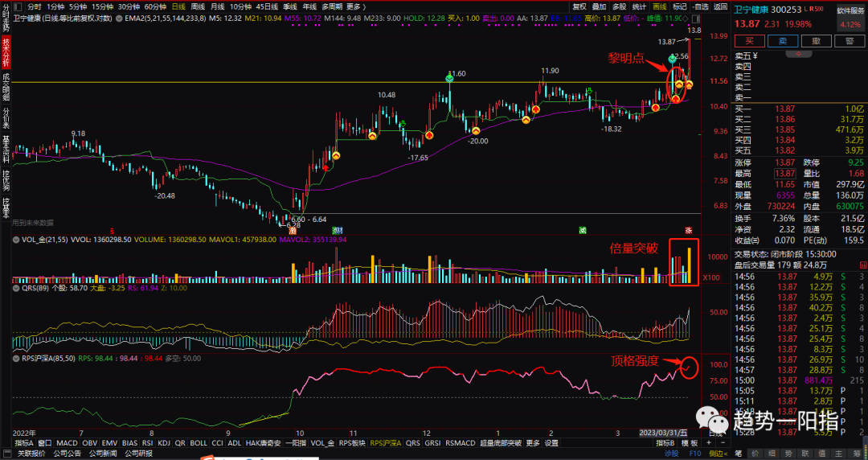Screen dimensions: 868x460
Task: Toggle 侧边< side panel collapse
Action: click(x=718, y=454)
